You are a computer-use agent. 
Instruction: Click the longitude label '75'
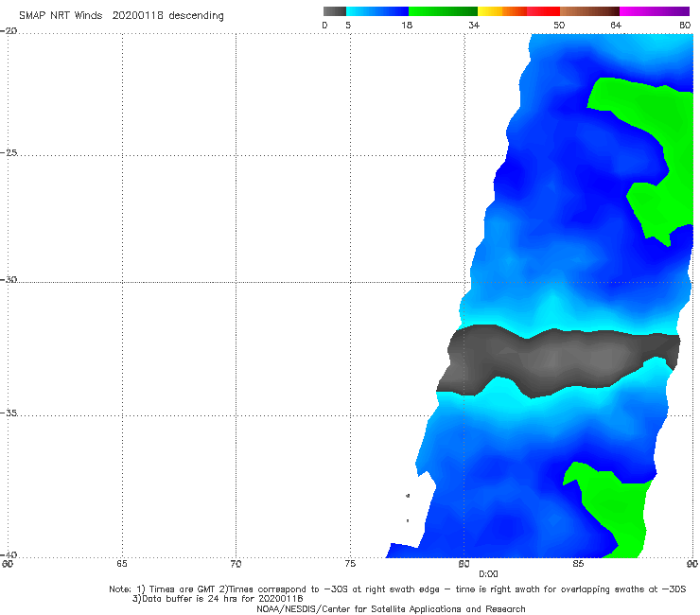pyautogui.click(x=350, y=564)
